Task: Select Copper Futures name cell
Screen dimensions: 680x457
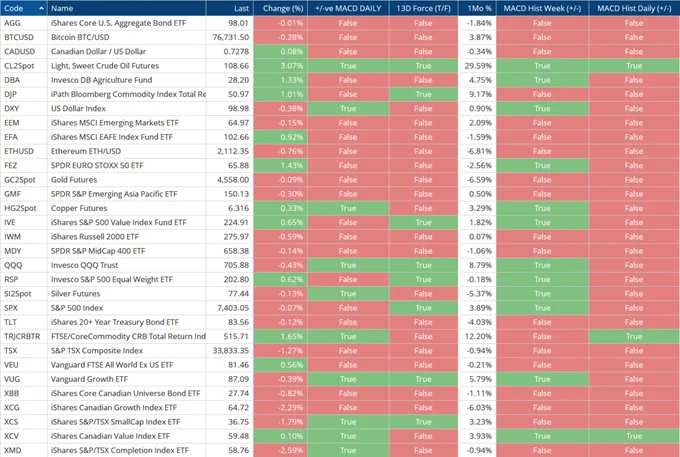Action: point(127,208)
